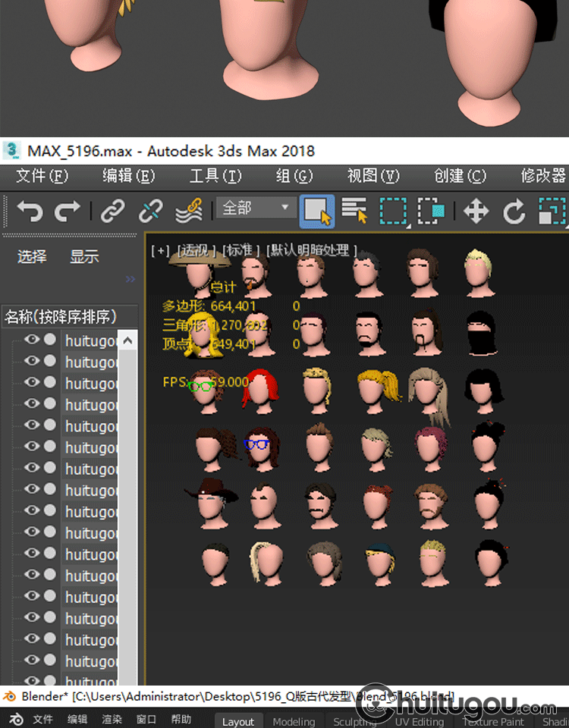Switch to the Texture Paint workspace tab
The width and height of the screenshot is (569, 728).
point(493,721)
